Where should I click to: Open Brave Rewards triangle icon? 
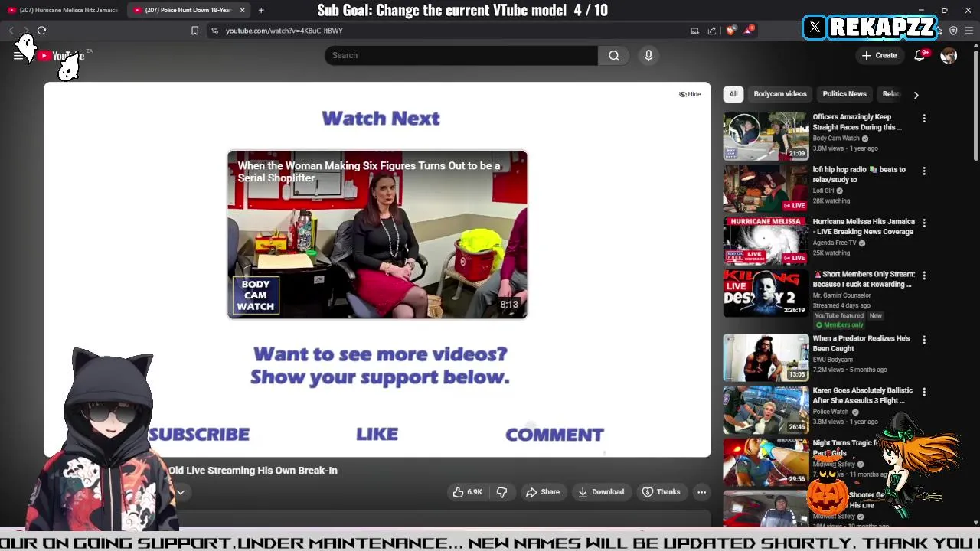coord(750,31)
